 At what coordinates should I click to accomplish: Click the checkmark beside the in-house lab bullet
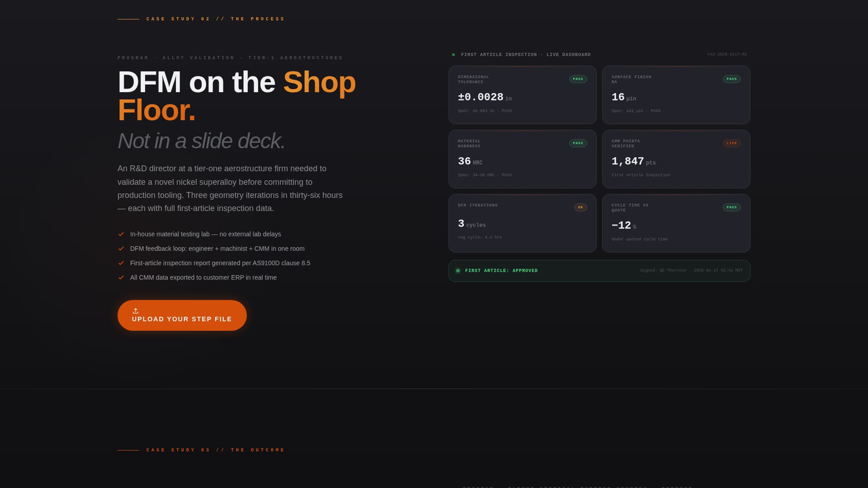121,234
